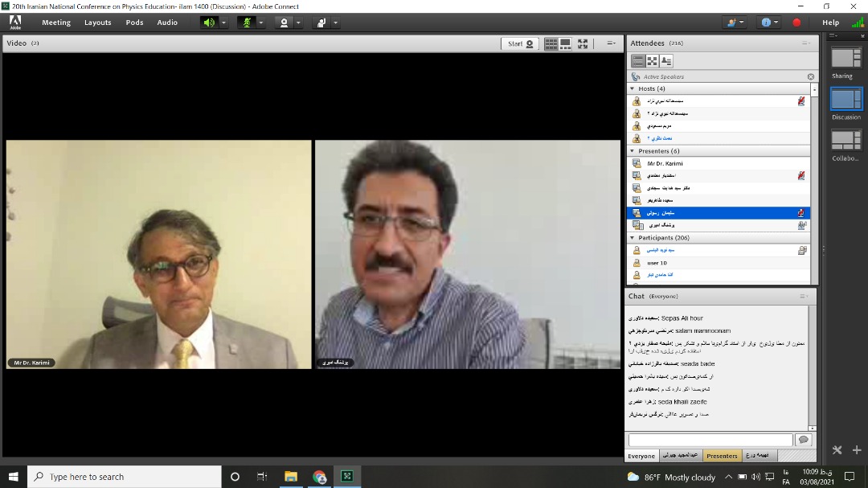Click Start webcam button in the Video pod

click(520, 43)
